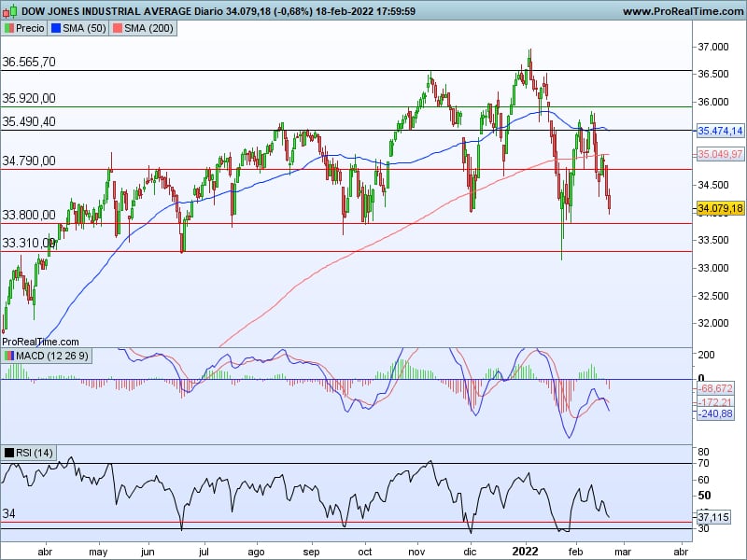Click the www.ProRealTime.com link in header
The width and height of the screenshot is (747, 560).
coord(683,11)
